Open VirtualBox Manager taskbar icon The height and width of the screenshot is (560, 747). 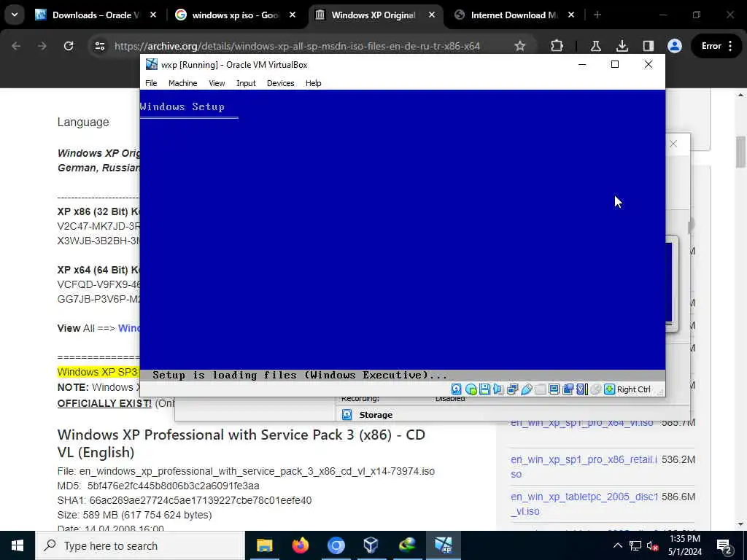pyautogui.click(x=371, y=545)
